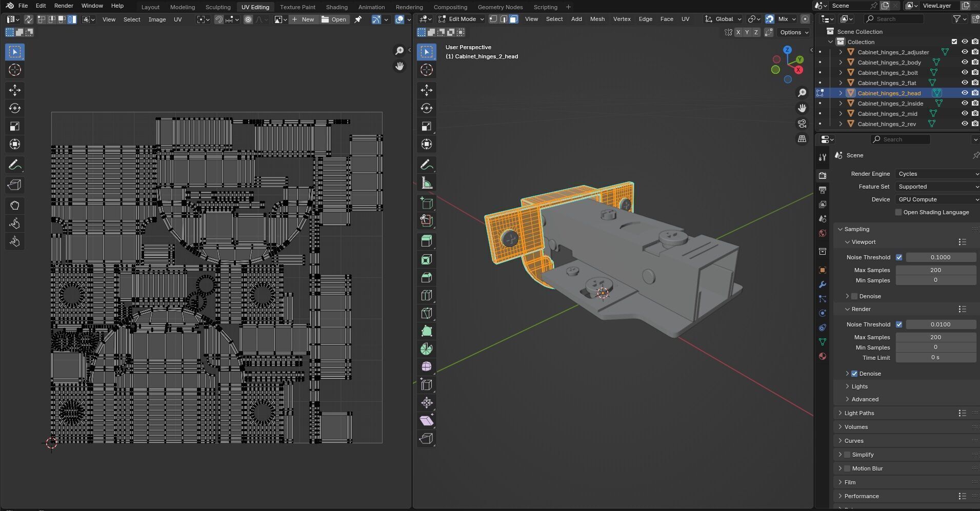Expand the Volumes panel

(856, 427)
